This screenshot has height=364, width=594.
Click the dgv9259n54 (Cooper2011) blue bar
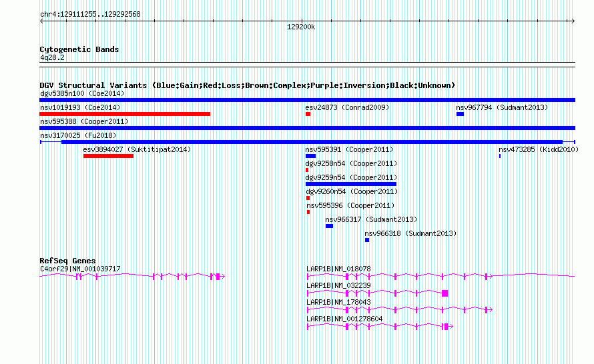tap(351, 184)
